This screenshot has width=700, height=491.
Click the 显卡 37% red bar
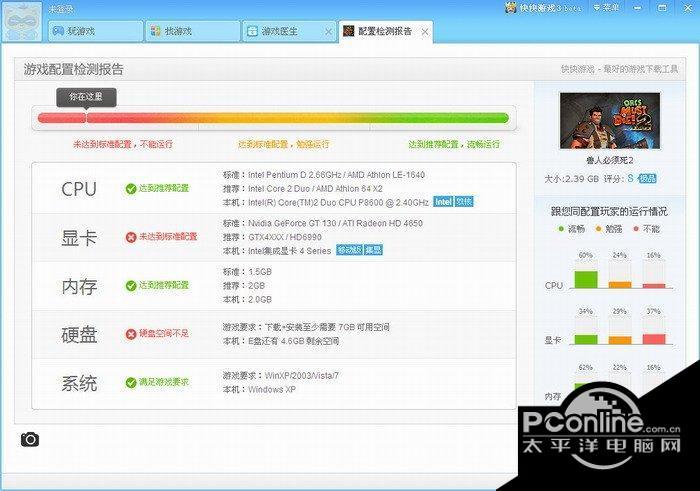tap(654, 339)
